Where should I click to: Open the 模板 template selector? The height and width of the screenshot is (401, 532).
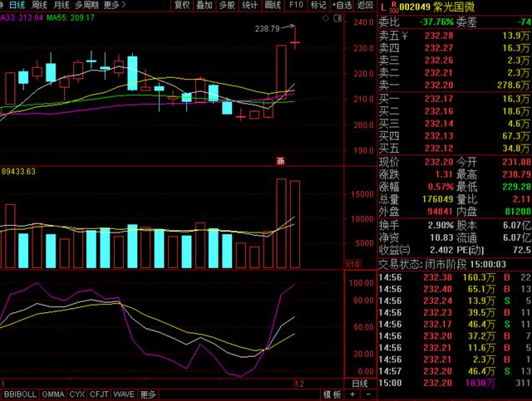pos(332,394)
